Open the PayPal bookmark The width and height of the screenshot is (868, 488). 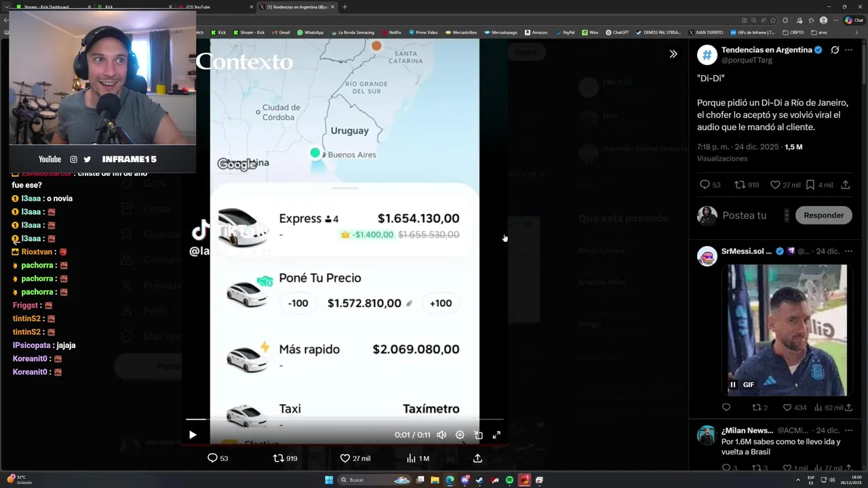pos(565,32)
